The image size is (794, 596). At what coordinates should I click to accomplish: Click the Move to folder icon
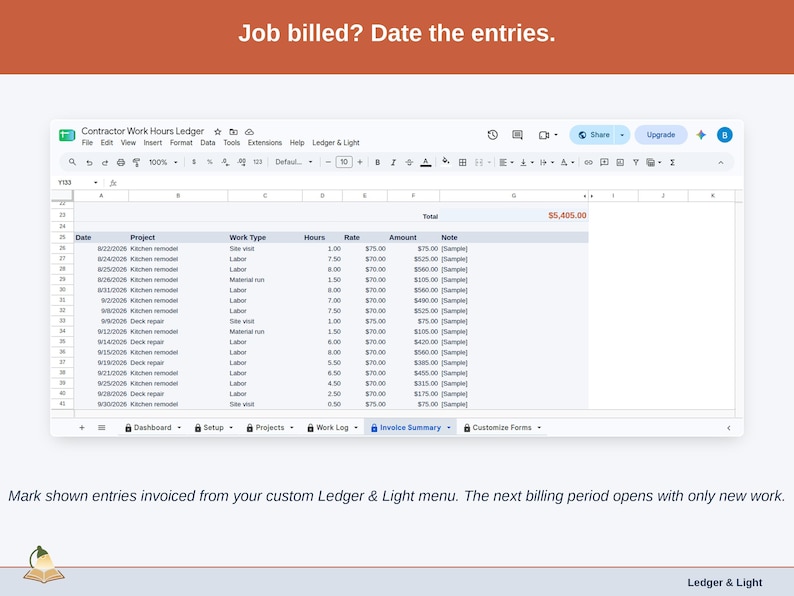[233, 132]
